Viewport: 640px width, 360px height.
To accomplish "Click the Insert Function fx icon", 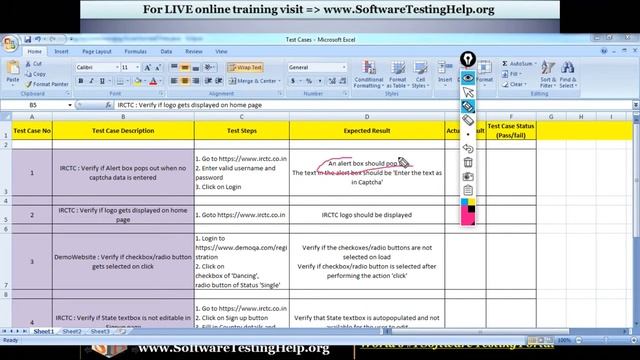I will click(x=108, y=105).
